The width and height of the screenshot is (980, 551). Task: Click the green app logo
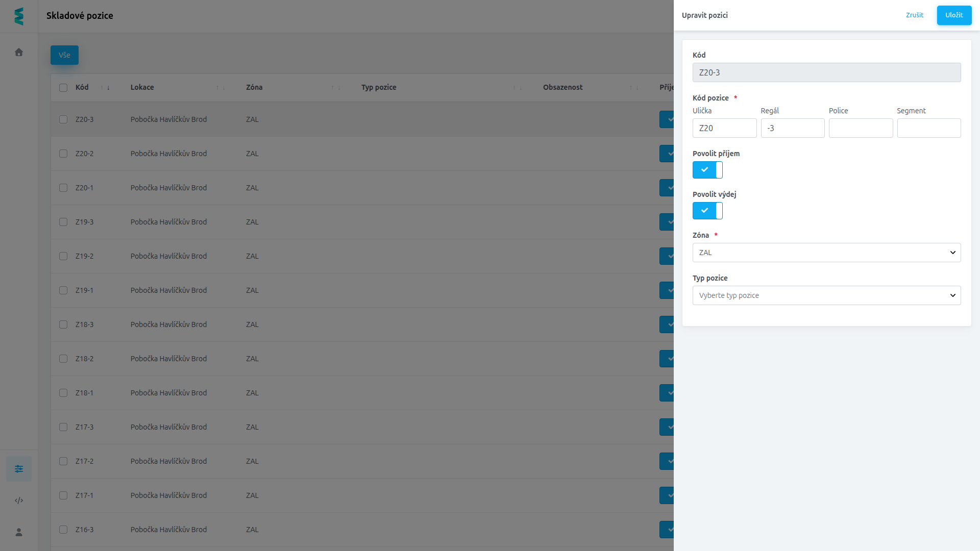[19, 16]
